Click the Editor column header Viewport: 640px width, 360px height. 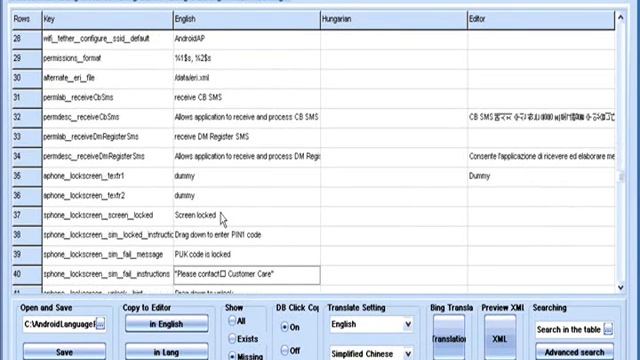click(x=541, y=19)
